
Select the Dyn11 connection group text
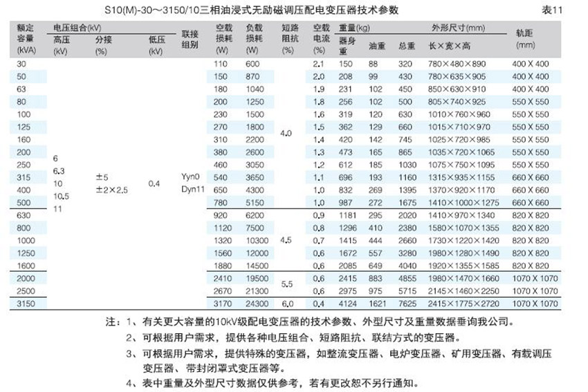click(x=191, y=189)
